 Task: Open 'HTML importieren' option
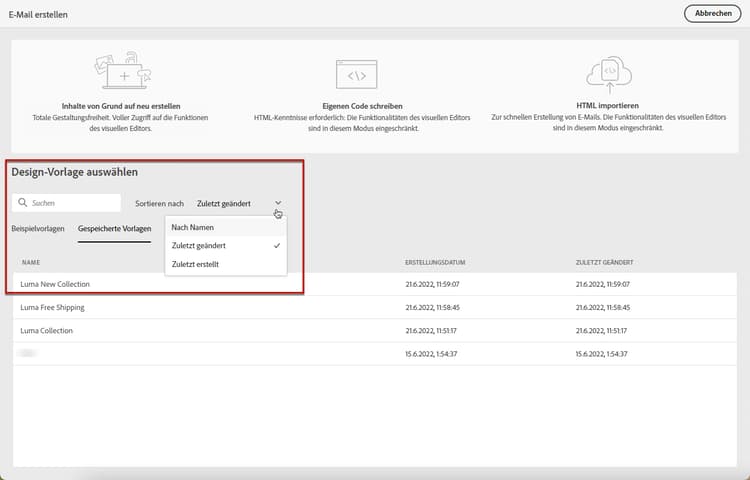click(x=607, y=106)
